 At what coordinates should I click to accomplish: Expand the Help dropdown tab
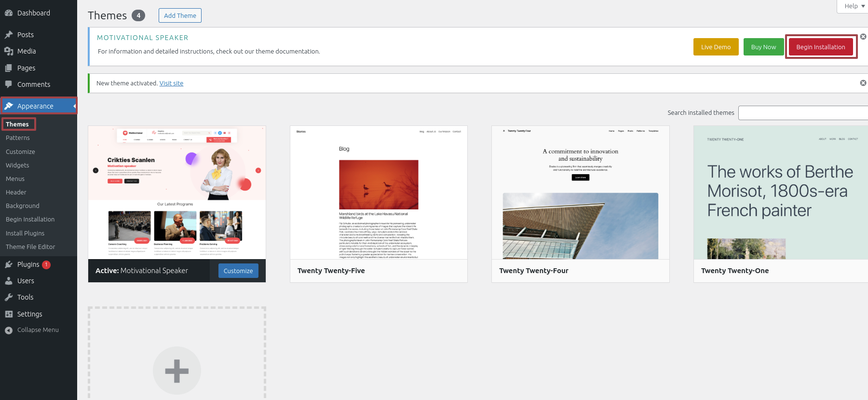pyautogui.click(x=854, y=6)
